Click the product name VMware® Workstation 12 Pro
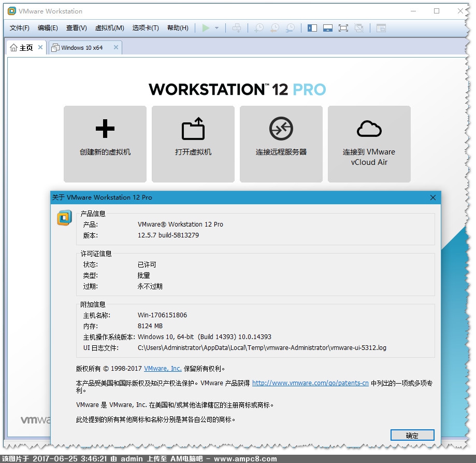 tap(180, 224)
